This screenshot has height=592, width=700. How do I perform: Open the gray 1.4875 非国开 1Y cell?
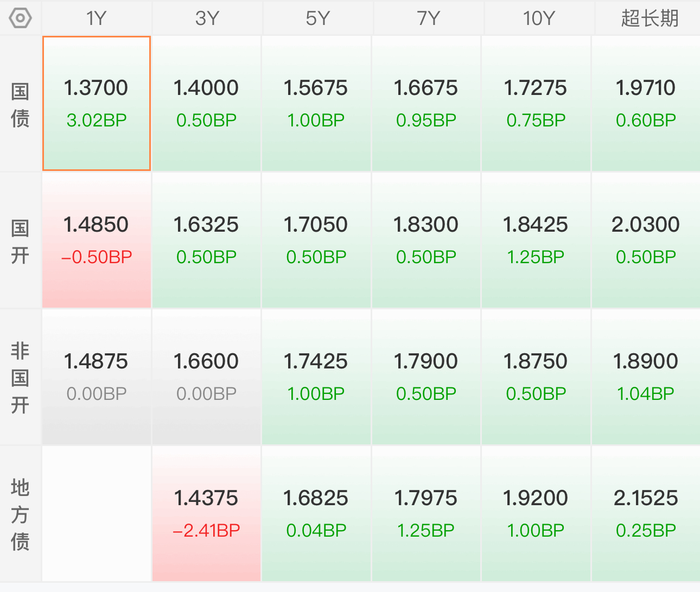pyautogui.click(x=97, y=377)
